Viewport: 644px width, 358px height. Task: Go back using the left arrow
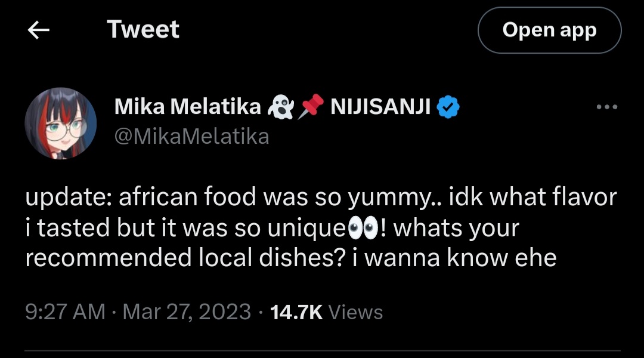[39, 31]
